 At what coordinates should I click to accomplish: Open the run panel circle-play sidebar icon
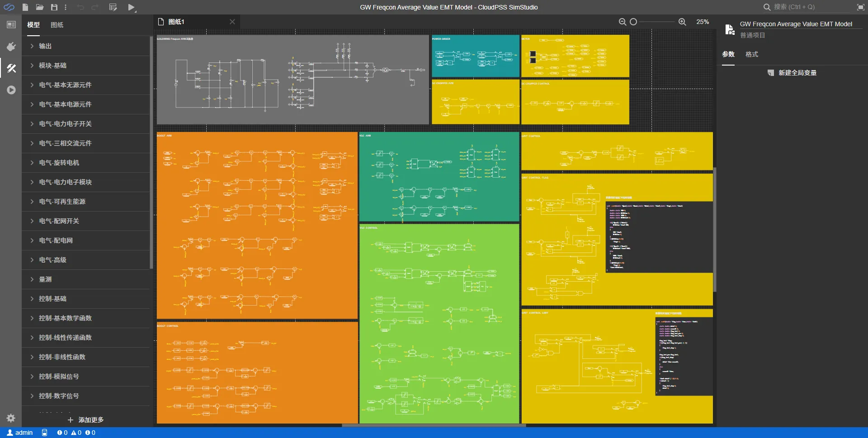(11, 90)
